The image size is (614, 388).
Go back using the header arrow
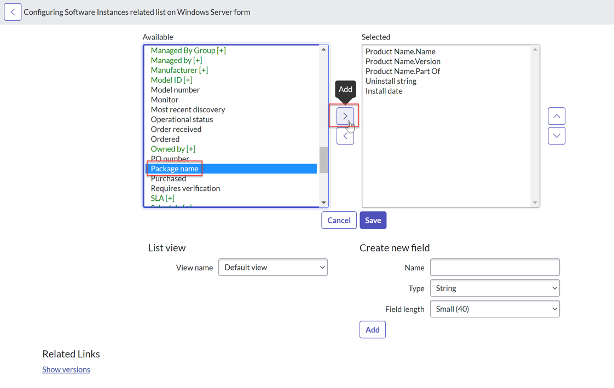[13, 12]
